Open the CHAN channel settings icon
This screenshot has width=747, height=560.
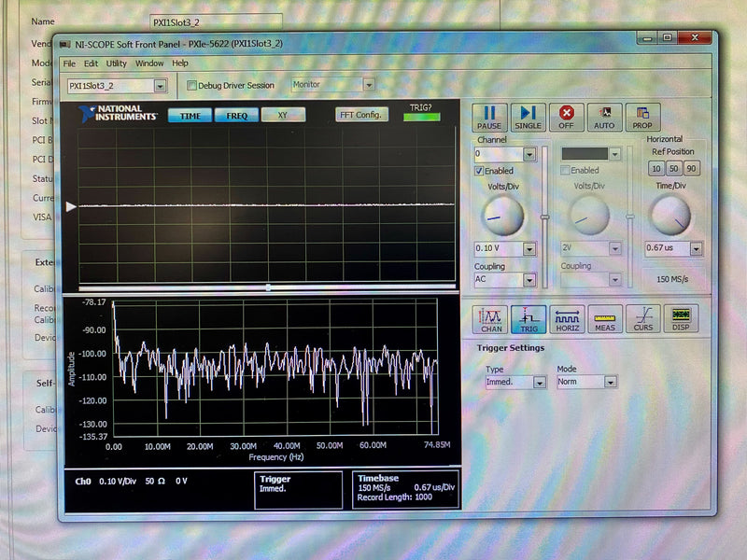pos(491,319)
